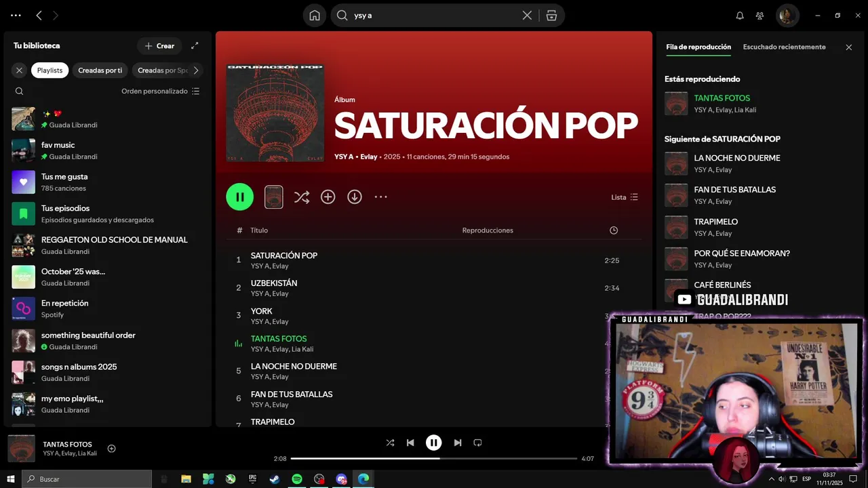868x488 pixels.
Task: Open the notifications bell
Action: click(x=740, y=16)
